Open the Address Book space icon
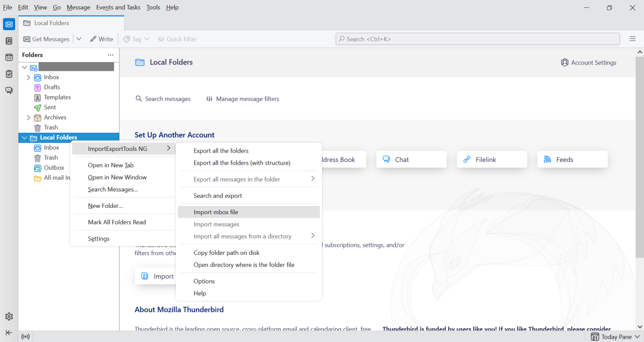Image resolution: width=644 pixels, height=342 pixels. click(x=9, y=41)
